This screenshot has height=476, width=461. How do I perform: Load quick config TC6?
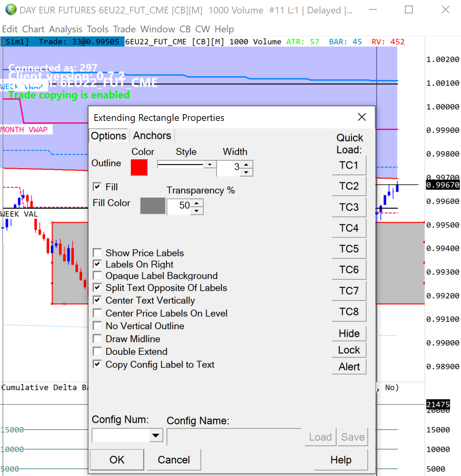[x=349, y=270]
